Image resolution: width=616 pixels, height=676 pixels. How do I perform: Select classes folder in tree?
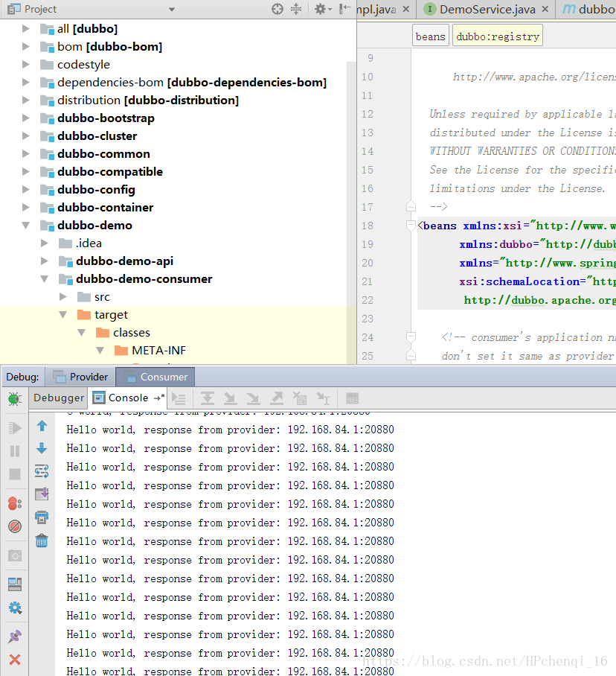coord(132,332)
